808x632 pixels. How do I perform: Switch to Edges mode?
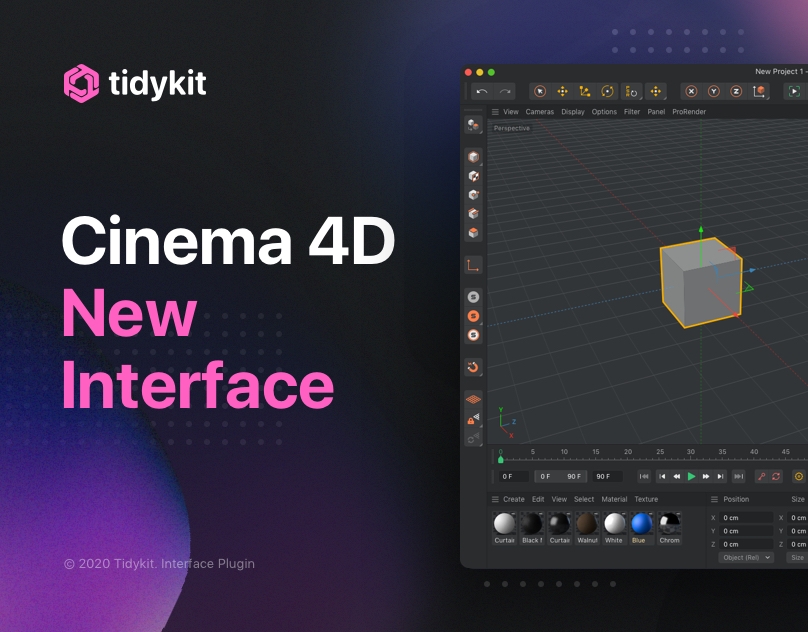473,213
